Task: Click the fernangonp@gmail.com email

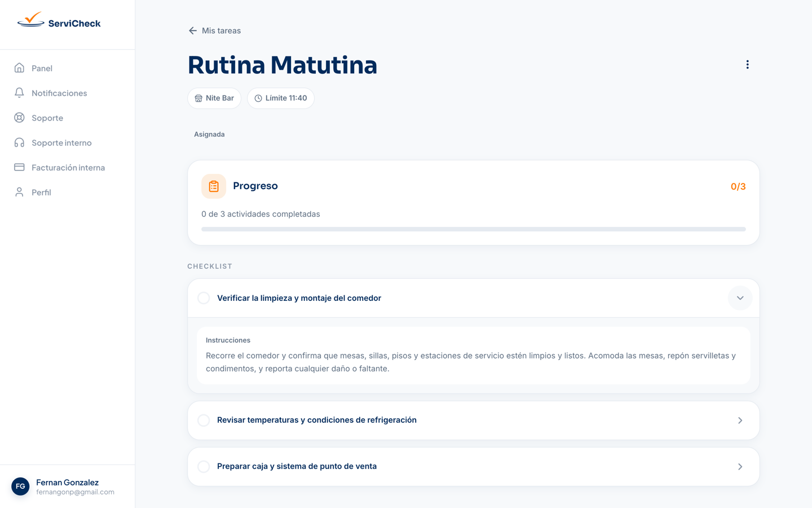Action: coord(75,492)
